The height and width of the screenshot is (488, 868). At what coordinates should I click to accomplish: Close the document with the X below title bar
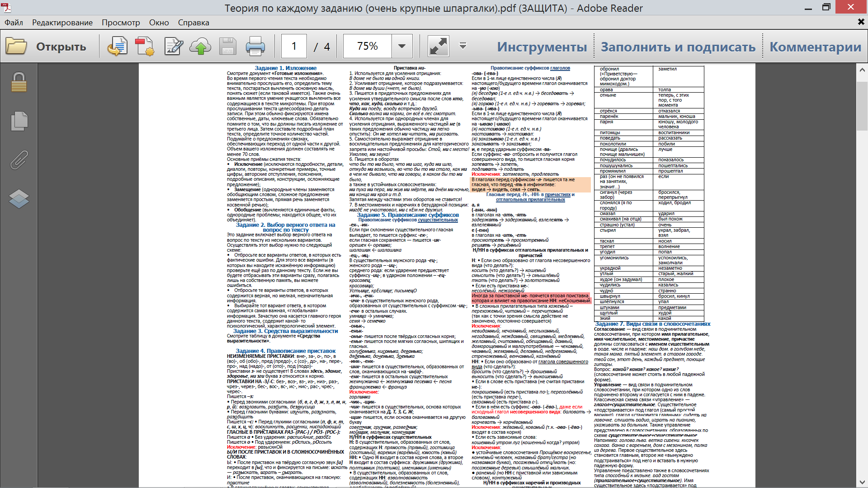[x=861, y=22]
